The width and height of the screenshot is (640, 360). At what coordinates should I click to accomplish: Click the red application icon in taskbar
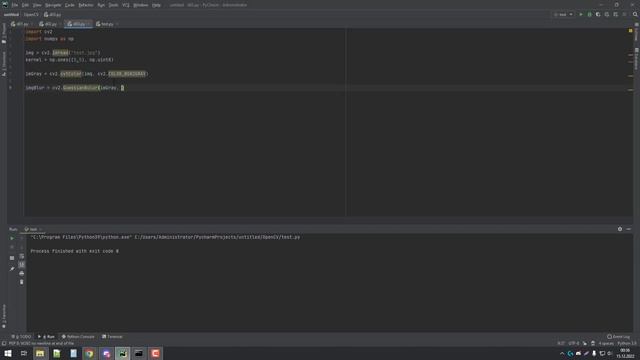tap(156, 353)
